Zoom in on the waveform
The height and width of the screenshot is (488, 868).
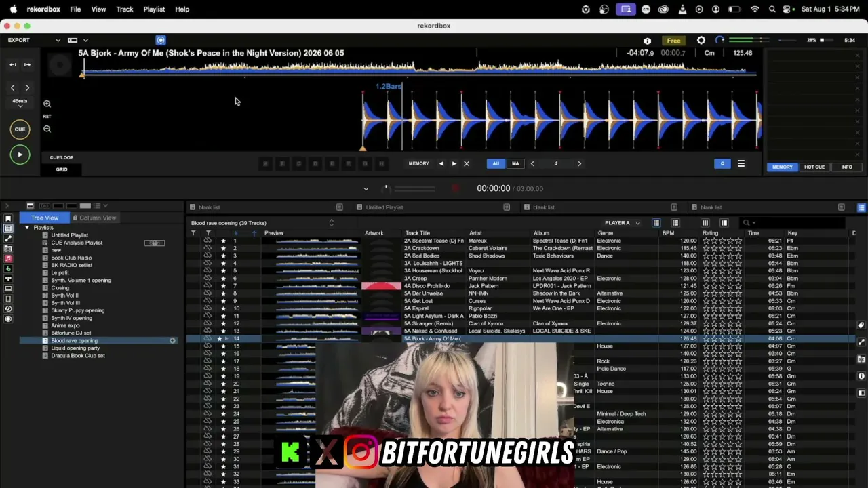point(47,104)
